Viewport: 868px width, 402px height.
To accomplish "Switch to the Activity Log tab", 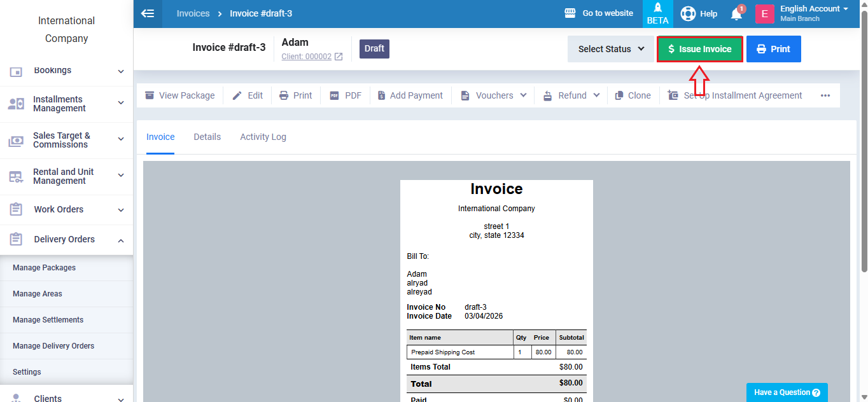I will click(x=263, y=137).
